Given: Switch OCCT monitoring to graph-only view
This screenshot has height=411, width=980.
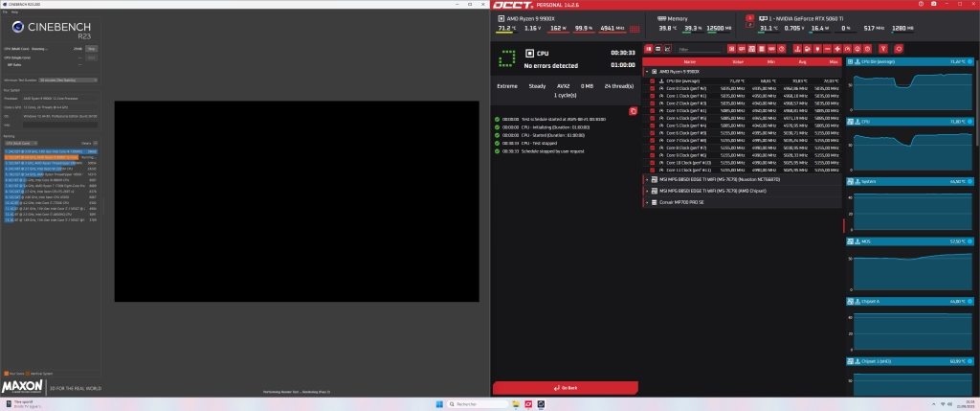Looking at the screenshot, I should coord(667,49).
